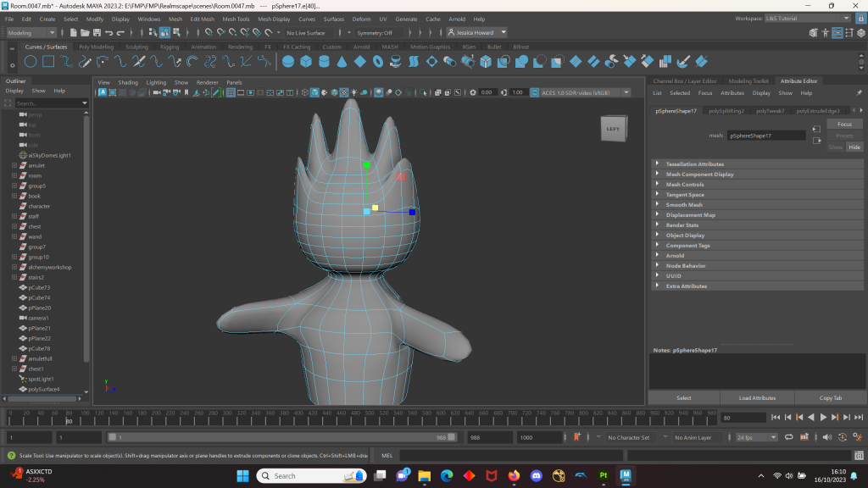Click the Copy Tab button
The image size is (868, 488).
coord(831,398)
